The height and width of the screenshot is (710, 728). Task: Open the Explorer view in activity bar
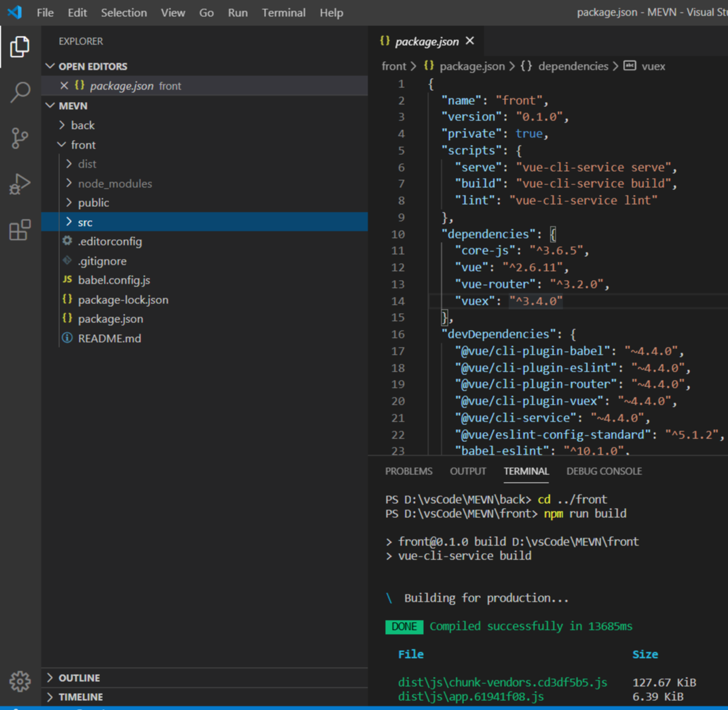[x=20, y=46]
